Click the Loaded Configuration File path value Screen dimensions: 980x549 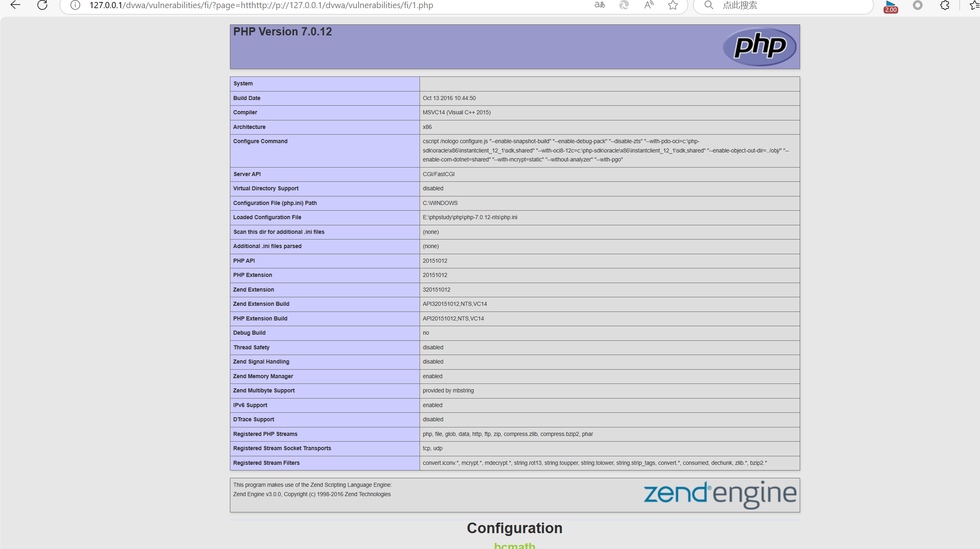[470, 218]
